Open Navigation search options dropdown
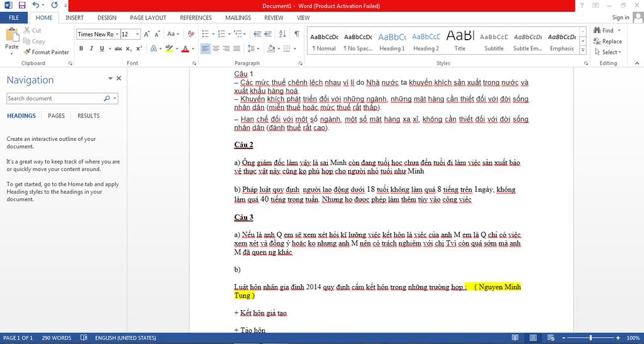The height and width of the screenshot is (344, 644). pos(114,99)
